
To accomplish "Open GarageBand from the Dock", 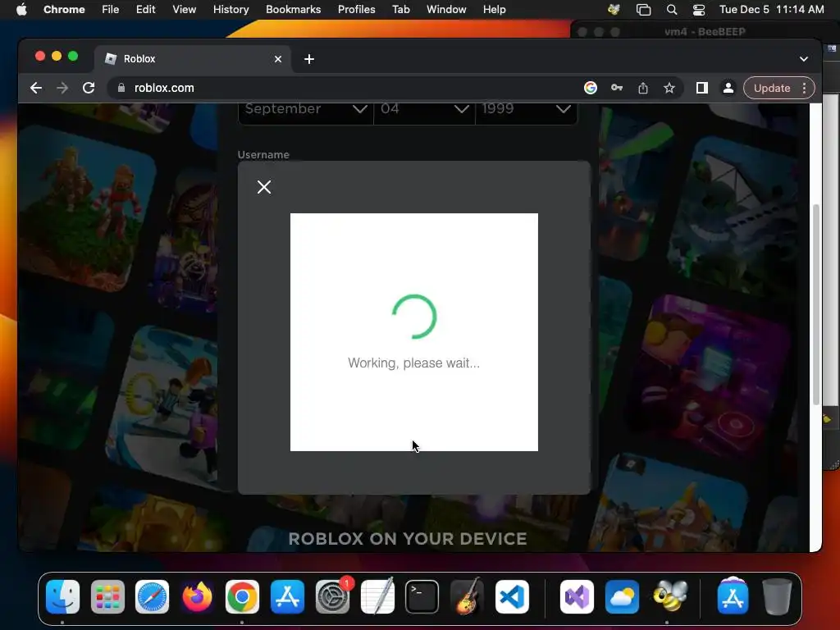I will pos(467,596).
